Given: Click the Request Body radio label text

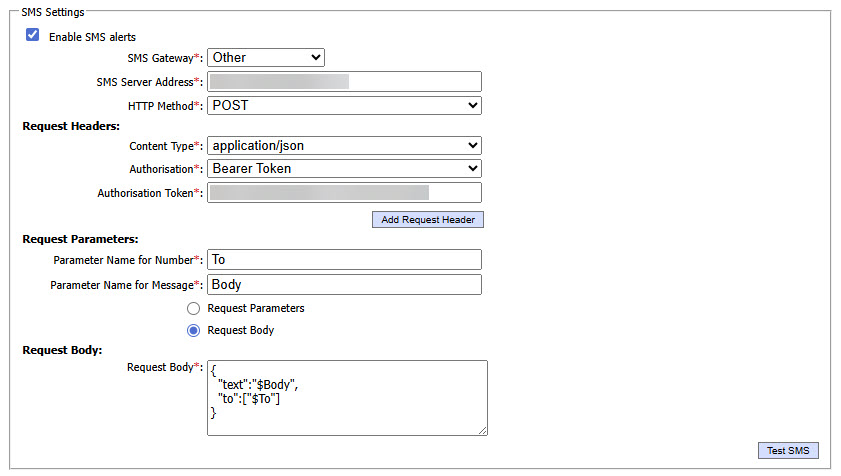Looking at the screenshot, I should [240, 330].
